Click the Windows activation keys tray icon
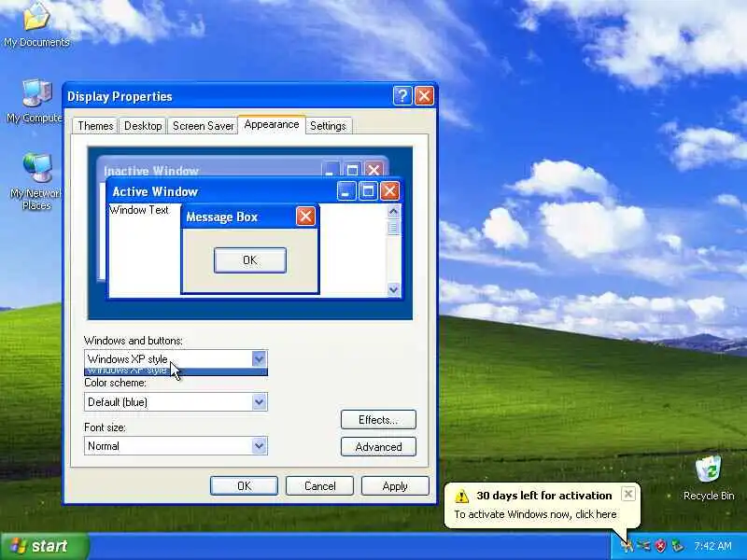 tap(627, 546)
